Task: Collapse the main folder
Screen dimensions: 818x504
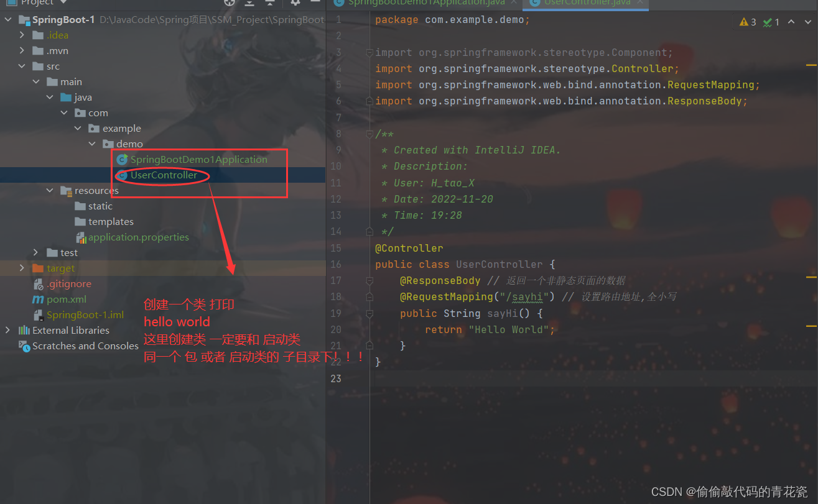Action: [x=36, y=82]
